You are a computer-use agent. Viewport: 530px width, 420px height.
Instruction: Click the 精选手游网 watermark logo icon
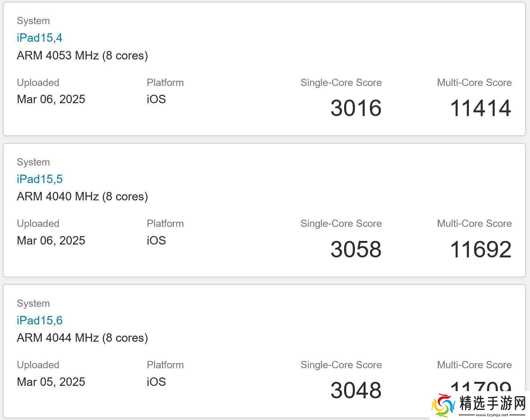pyautogui.click(x=443, y=406)
